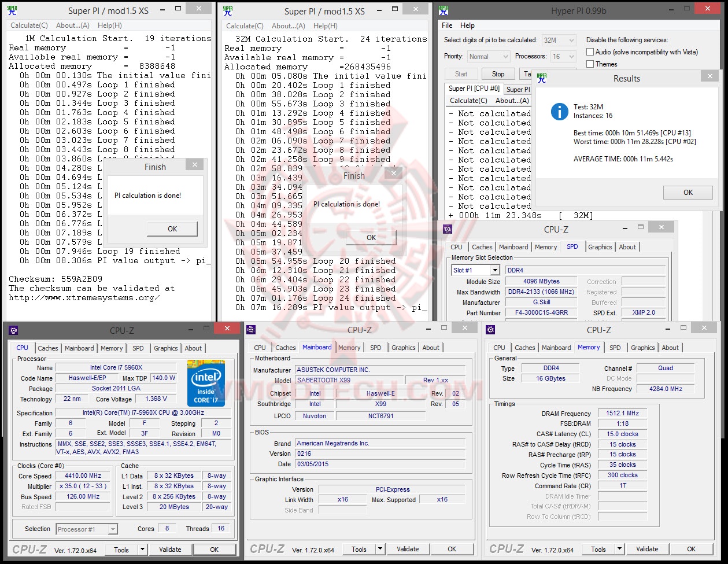728x564 pixels.
Task: Click the Name Intel Core i7 5960X field
Action: (x=116, y=368)
